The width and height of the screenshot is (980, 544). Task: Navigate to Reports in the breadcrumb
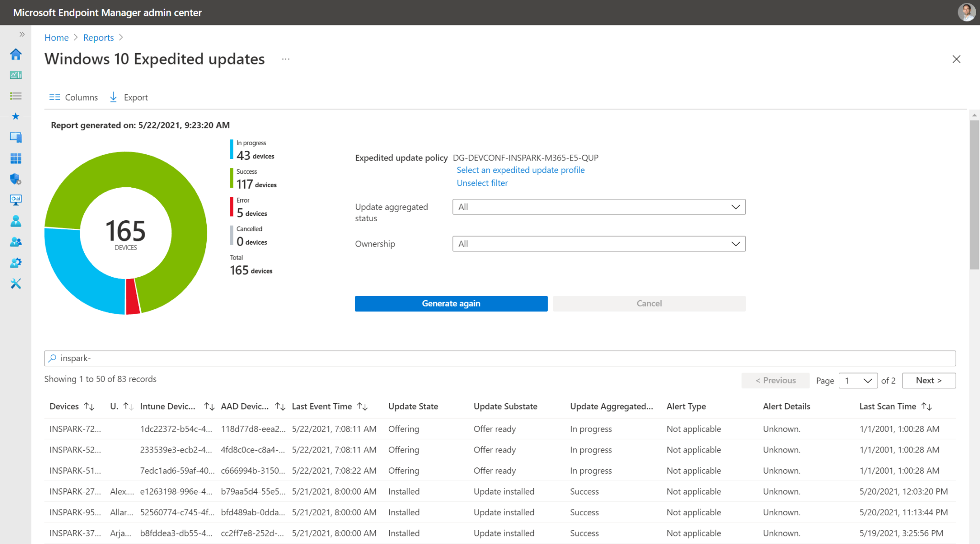(98, 37)
